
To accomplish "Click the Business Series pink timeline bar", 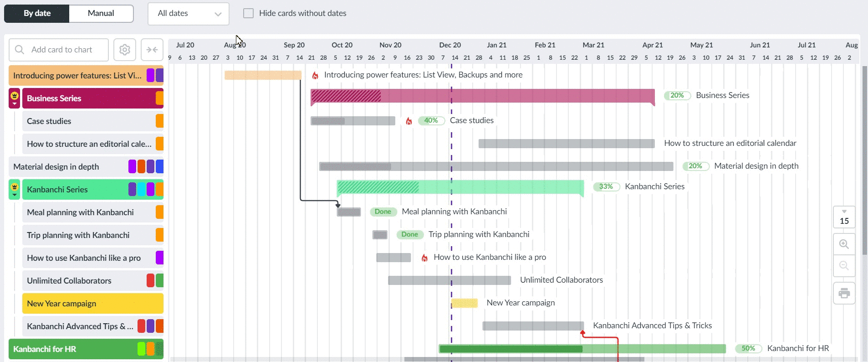I will pyautogui.click(x=483, y=96).
